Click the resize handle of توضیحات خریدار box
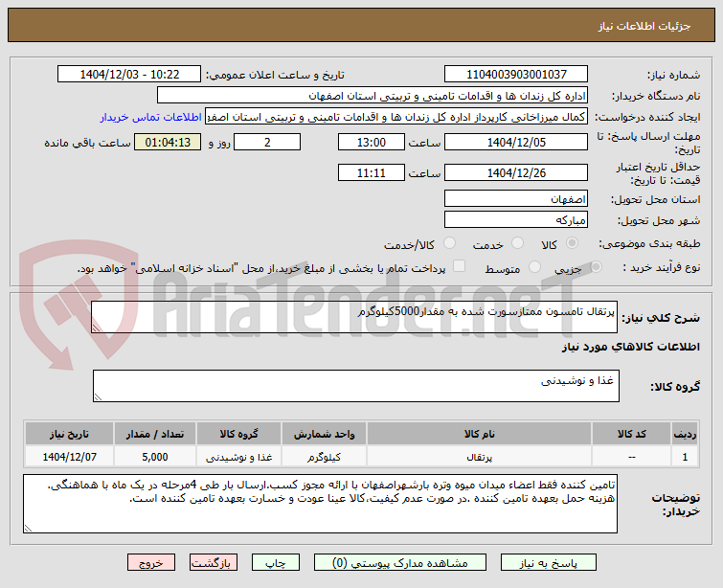The image size is (723, 588). click(x=28, y=528)
